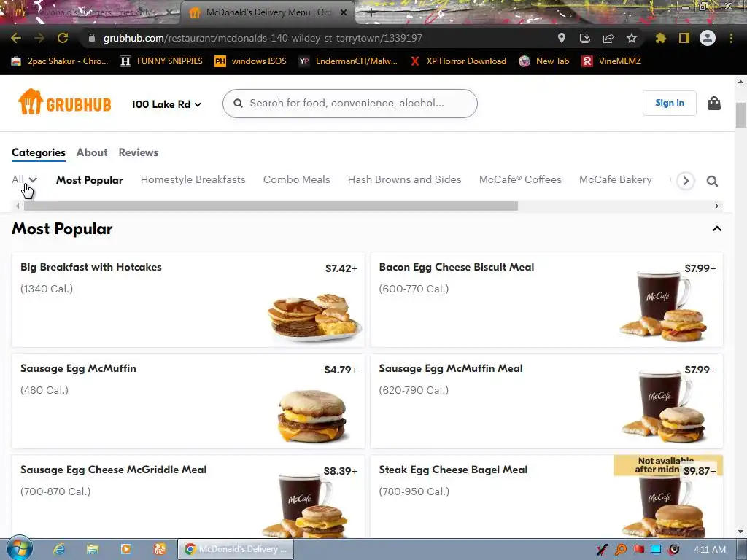Open Sausage Egg Cheese McGriddle Meal item
The height and width of the screenshot is (560, 747).
point(187,497)
